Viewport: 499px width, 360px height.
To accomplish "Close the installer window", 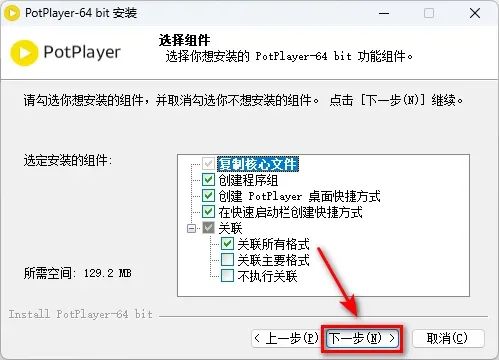I will 474,13.
